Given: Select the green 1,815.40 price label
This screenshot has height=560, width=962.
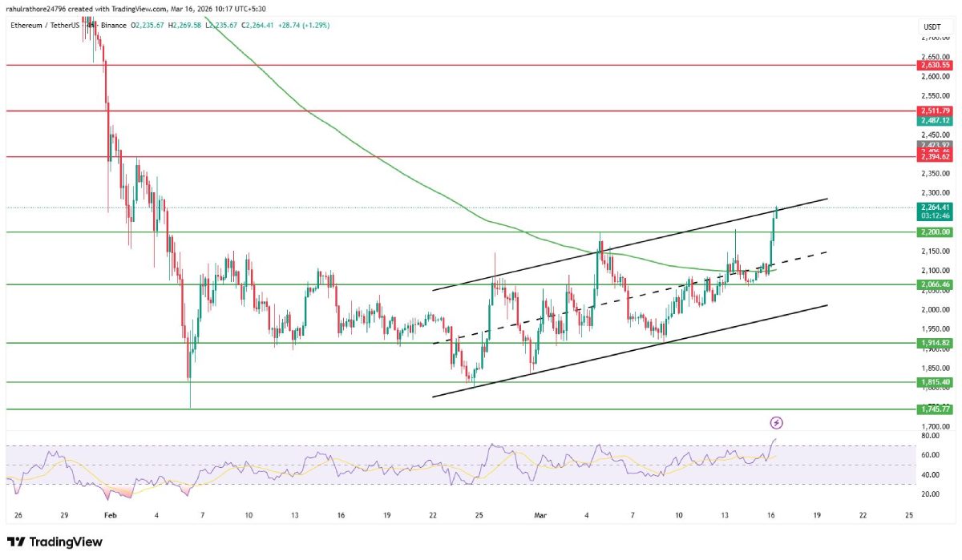Looking at the screenshot, I should tap(935, 382).
